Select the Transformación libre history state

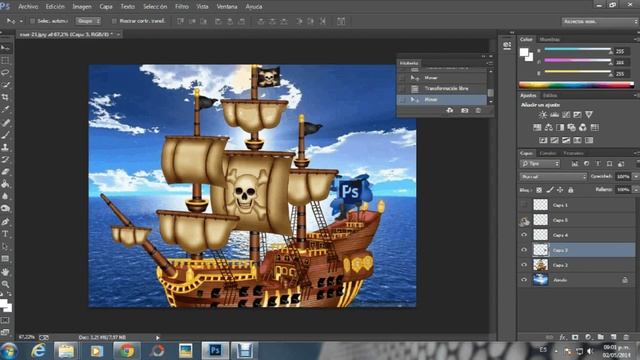[442, 89]
